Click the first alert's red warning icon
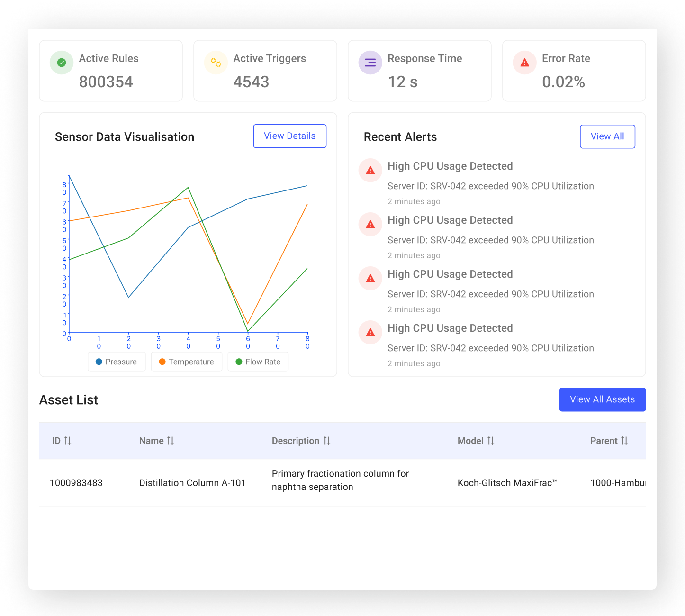 pos(370,171)
